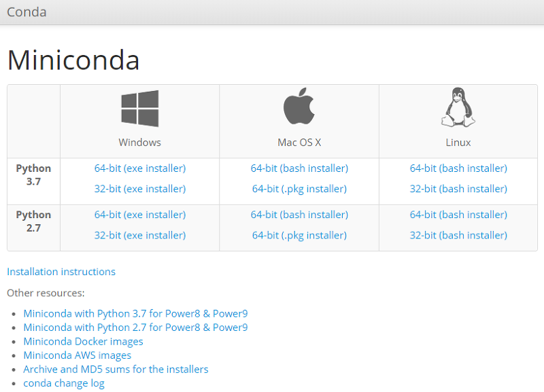Download Python 2.7 Windows 64-bit exe installer
Viewport: 544px width, 392px height.
[140, 215]
